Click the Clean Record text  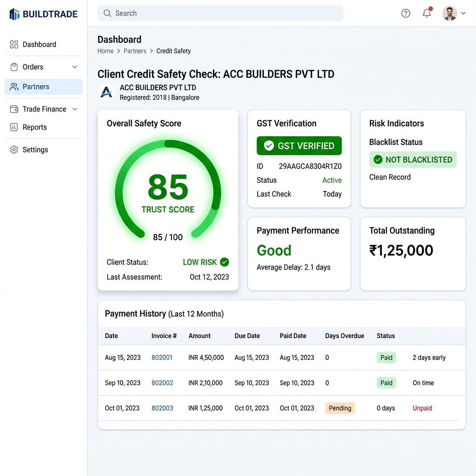[x=390, y=177]
